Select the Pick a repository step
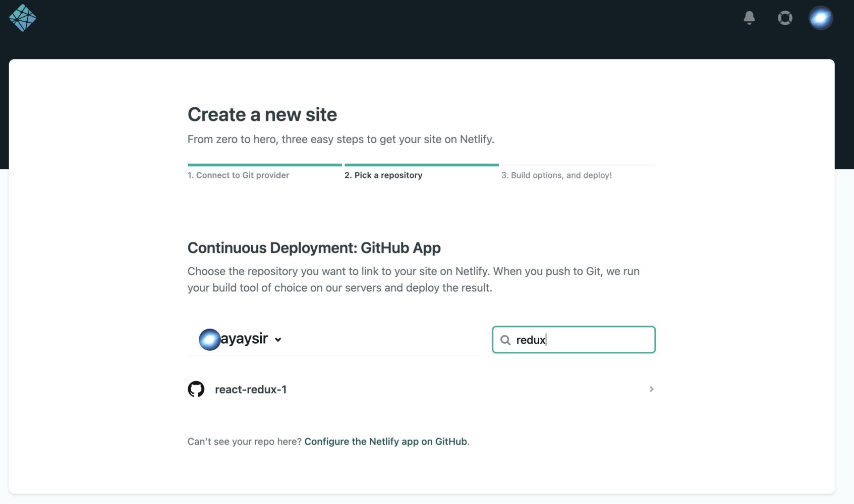This screenshot has height=504, width=854. [x=383, y=175]
